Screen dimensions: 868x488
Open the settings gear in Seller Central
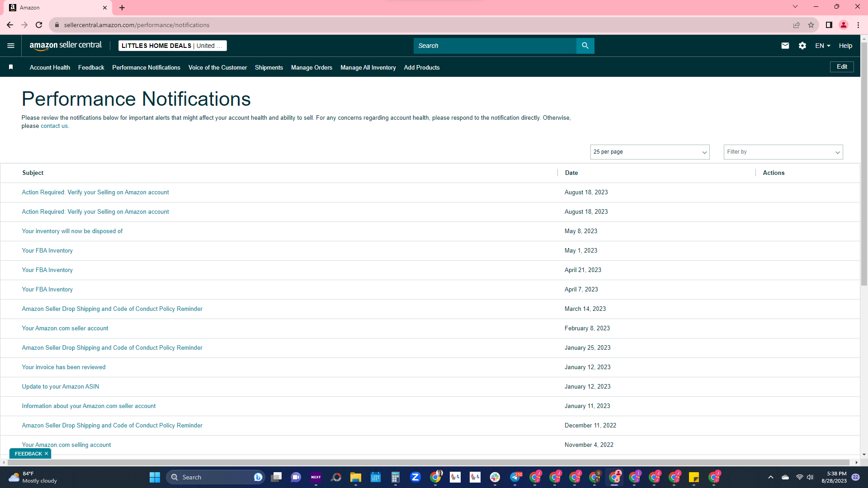[x=802, y=46]
